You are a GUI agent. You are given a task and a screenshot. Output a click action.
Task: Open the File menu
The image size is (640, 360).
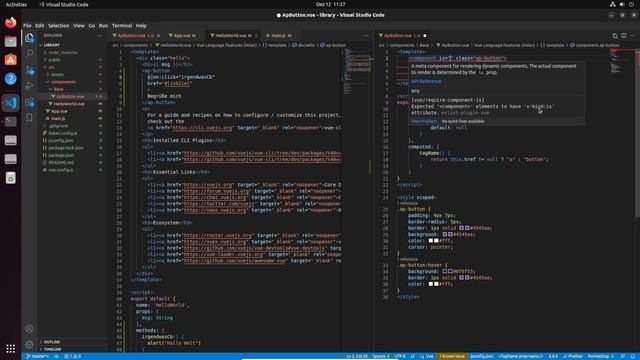click(x=27, y=25)
